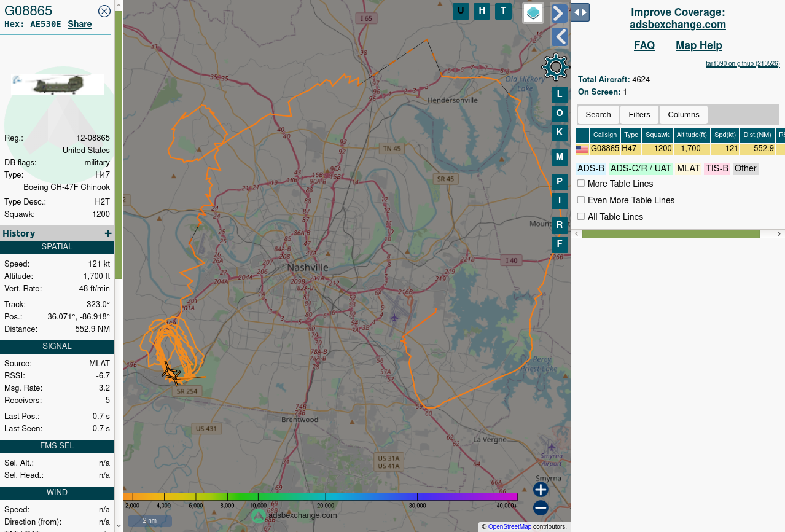Toggle the L map option
Screen dimensions: 785x532
click(560, 95)
